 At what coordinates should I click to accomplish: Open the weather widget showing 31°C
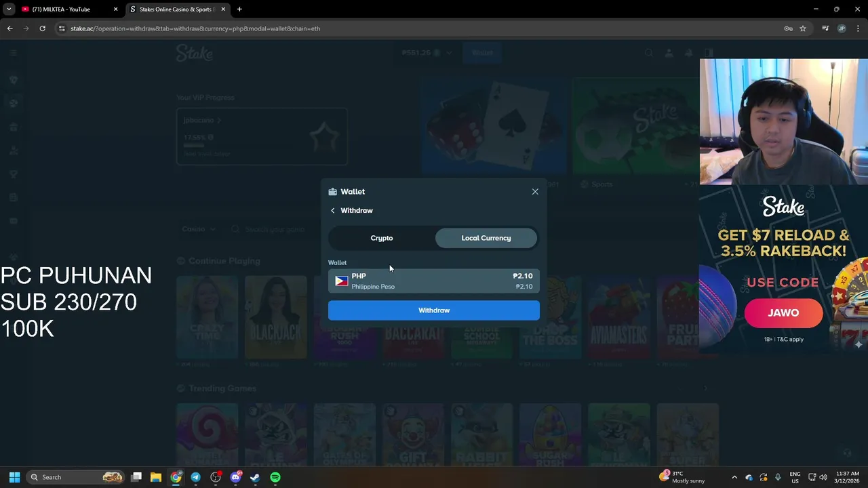click(682, 477)
